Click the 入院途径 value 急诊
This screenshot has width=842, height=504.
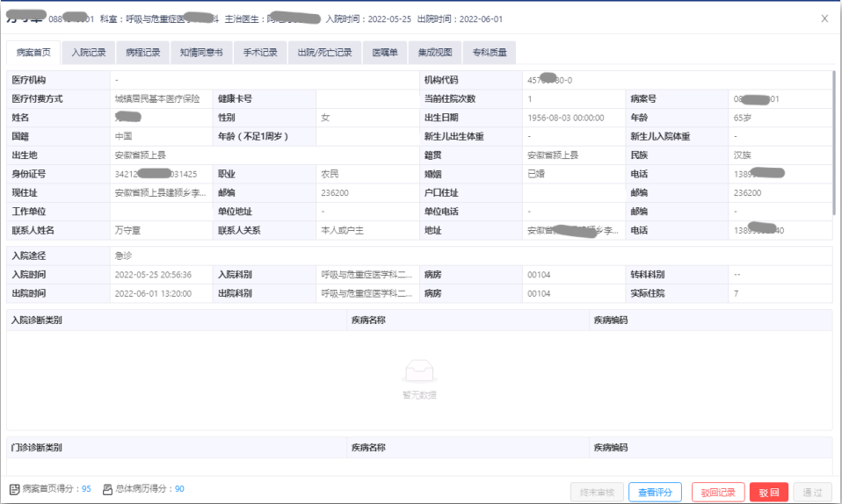tap(124, 256)
